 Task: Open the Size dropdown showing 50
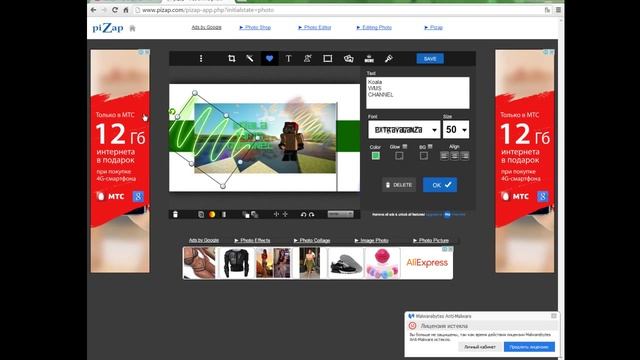[456, 130]
